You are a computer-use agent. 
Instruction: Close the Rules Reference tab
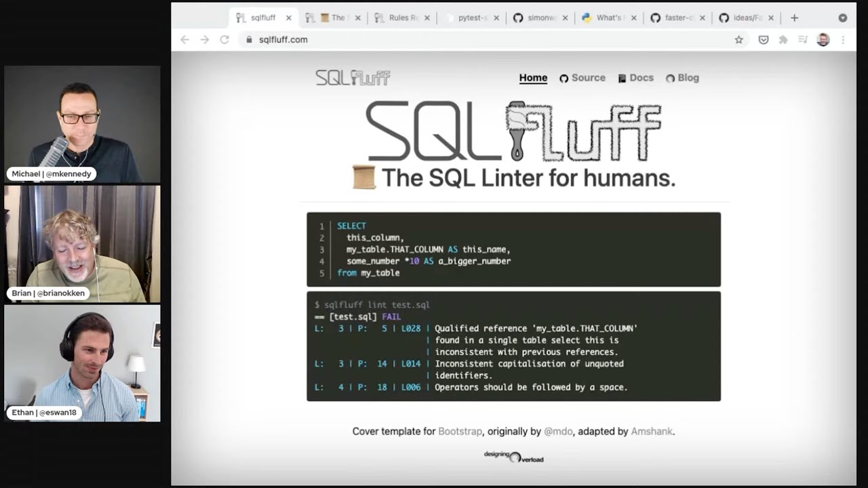pos(428,18)
